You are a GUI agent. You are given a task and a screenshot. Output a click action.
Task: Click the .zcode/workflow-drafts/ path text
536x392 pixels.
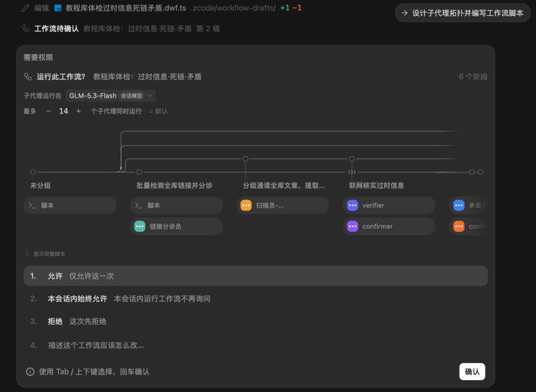click(233, 8)
